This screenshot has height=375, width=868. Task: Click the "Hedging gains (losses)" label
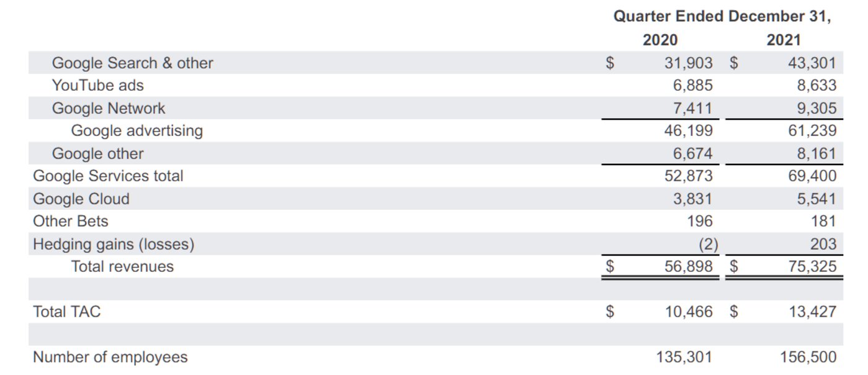114,245
